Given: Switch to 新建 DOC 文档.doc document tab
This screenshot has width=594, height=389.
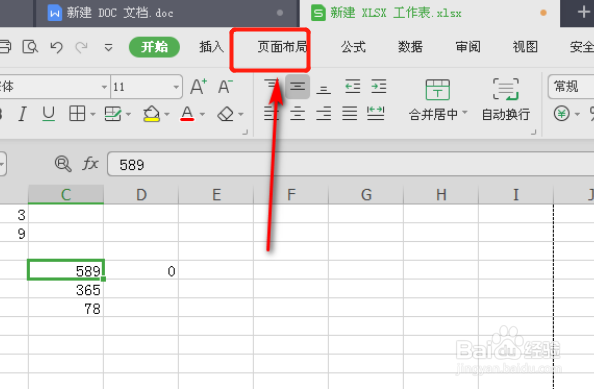Looking at the screenshot, I should tap(167, 13).
